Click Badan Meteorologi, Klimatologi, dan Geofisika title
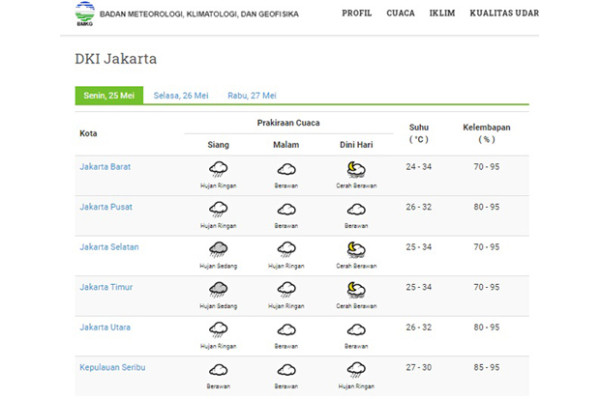This screenshot has width=600, height=399. coord(199,14)
